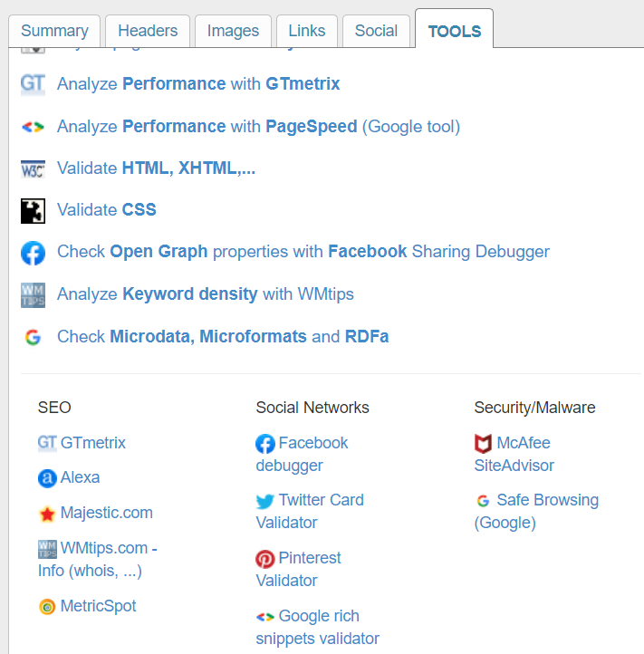The width and height of the screenshot is (644, 654).
Task: Click the W3C icon beside Validate HTML
Action: coord(33,168)
